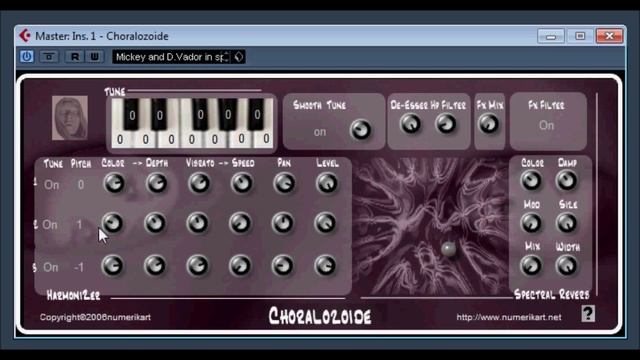Enable Read automation R button
The width and height of the screenshot is (640, 360).
click(75, 57)
